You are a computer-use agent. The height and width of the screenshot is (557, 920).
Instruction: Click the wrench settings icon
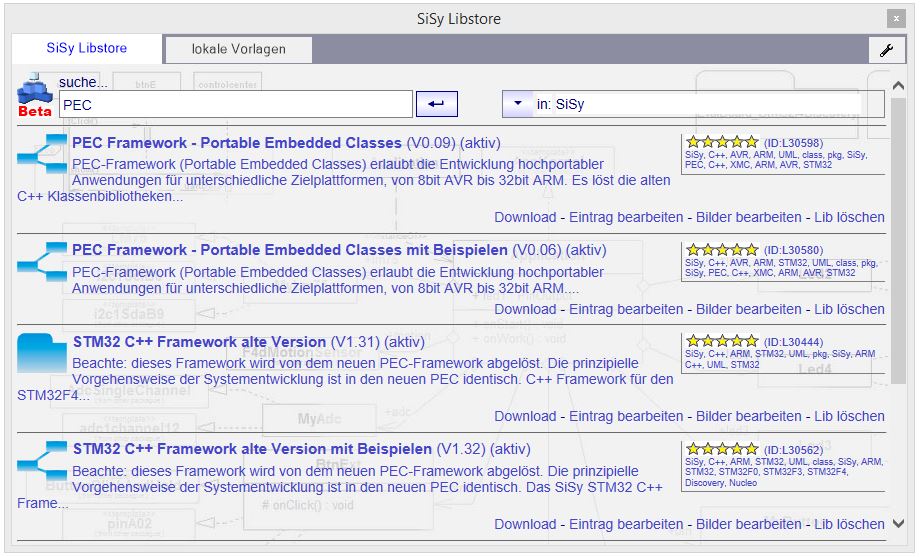(x=886, y=50)
